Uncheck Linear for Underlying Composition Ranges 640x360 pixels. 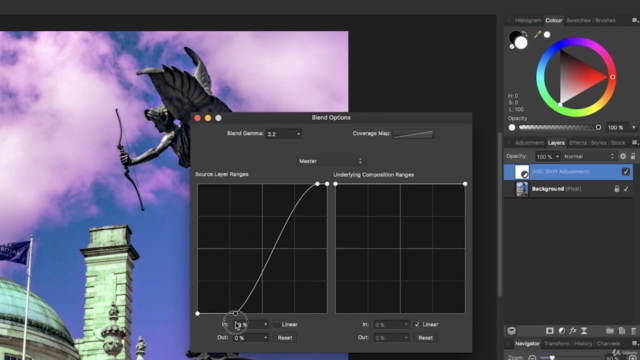click(x=417, y=324)
